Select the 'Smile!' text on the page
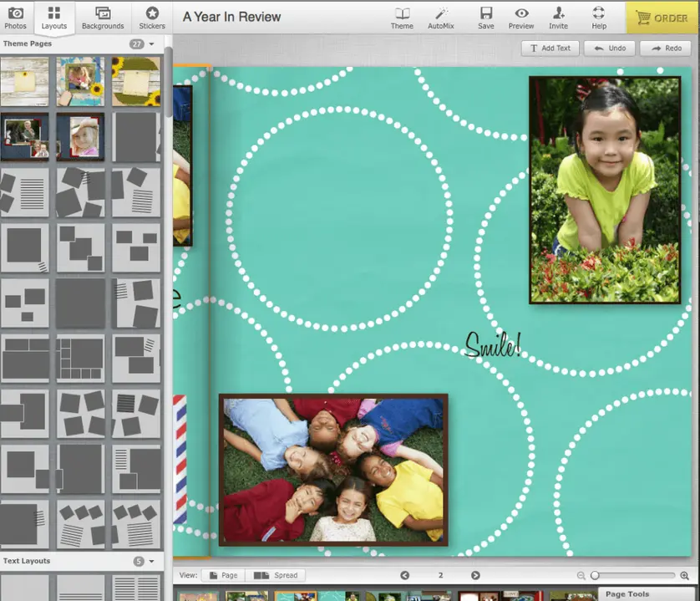700x601 pixels. click(492, 345)
